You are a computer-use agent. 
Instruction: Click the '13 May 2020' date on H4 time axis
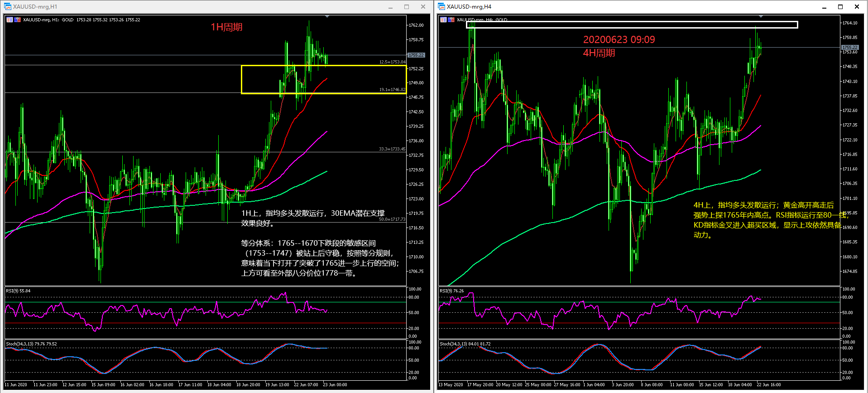pyautogui.click(x=451, y=385)
